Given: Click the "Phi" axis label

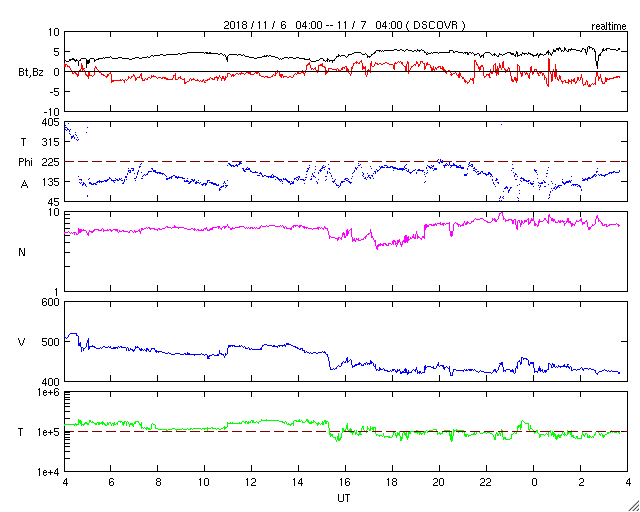Looking at the screenshot, I should (25, 162).
